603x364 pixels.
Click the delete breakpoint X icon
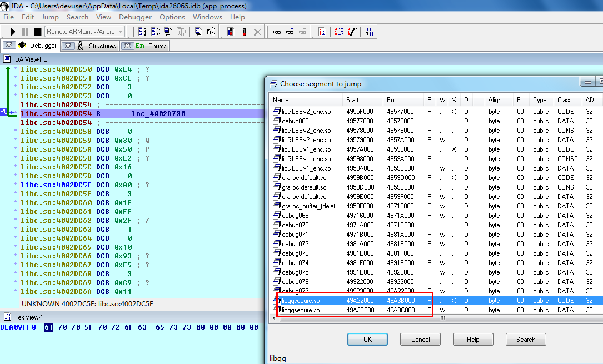coord(257,32)
